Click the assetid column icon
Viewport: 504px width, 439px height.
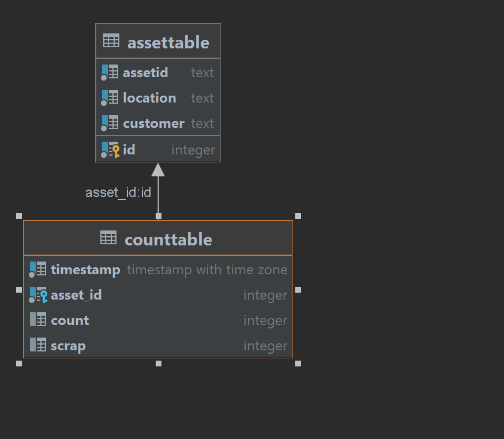[110, 72]
